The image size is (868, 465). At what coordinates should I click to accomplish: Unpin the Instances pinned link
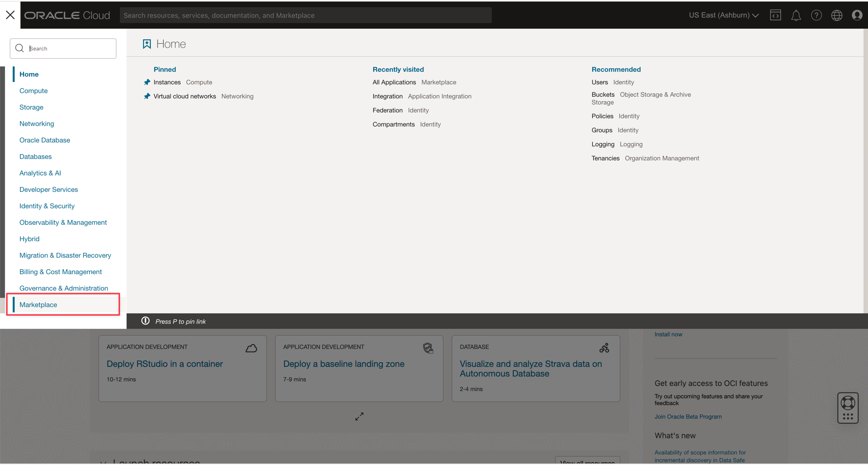point(147,82)
